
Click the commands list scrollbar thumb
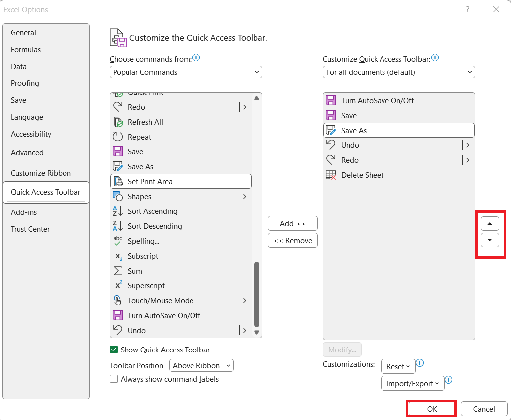coord(256,294)
